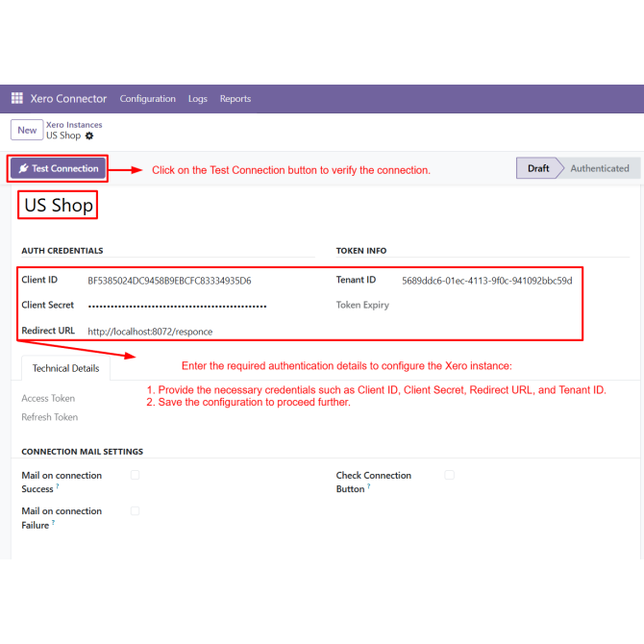
Task: Toggle the Check Connection Button checkbox
Action: [x=449, y=475]
